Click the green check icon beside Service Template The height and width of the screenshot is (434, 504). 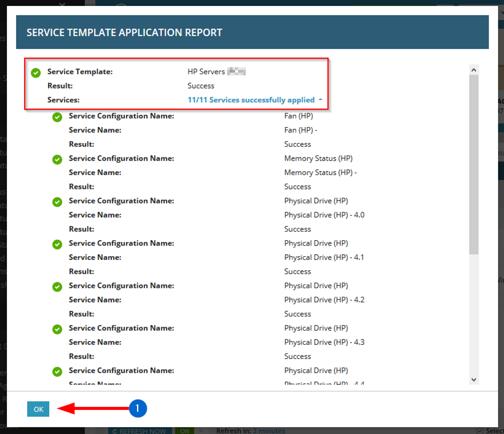36,73
